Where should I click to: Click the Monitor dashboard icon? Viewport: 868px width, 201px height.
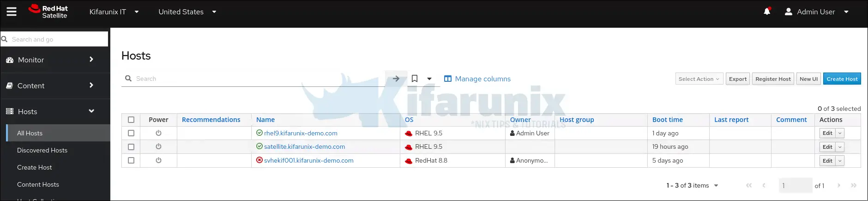tap(10, 60)
